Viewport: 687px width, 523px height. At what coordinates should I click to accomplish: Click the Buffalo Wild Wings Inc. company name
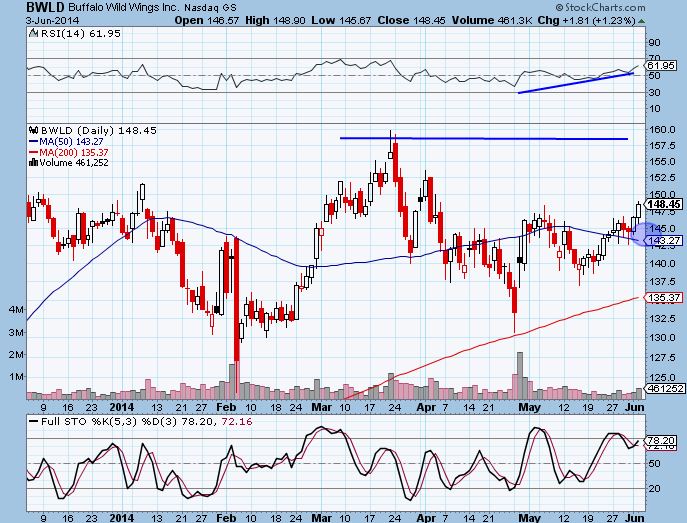(123, 7)
